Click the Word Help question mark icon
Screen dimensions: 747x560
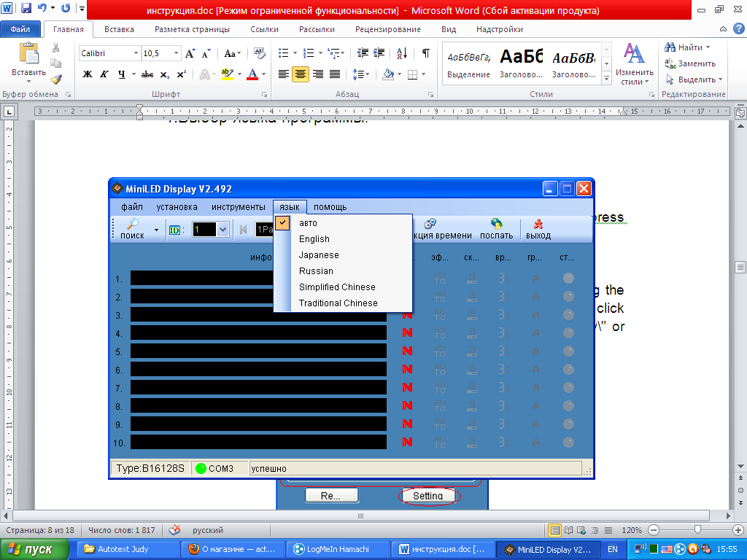[x=738, y=28]
